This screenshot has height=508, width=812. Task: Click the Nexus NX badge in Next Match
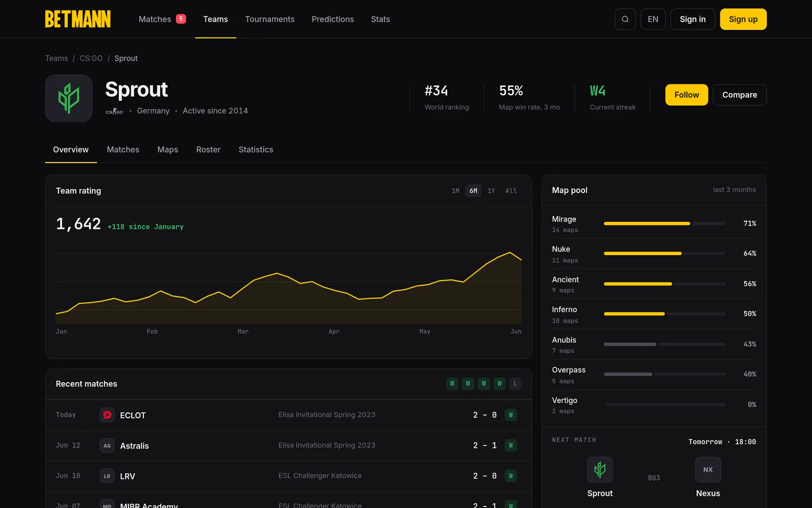[708, 469]
